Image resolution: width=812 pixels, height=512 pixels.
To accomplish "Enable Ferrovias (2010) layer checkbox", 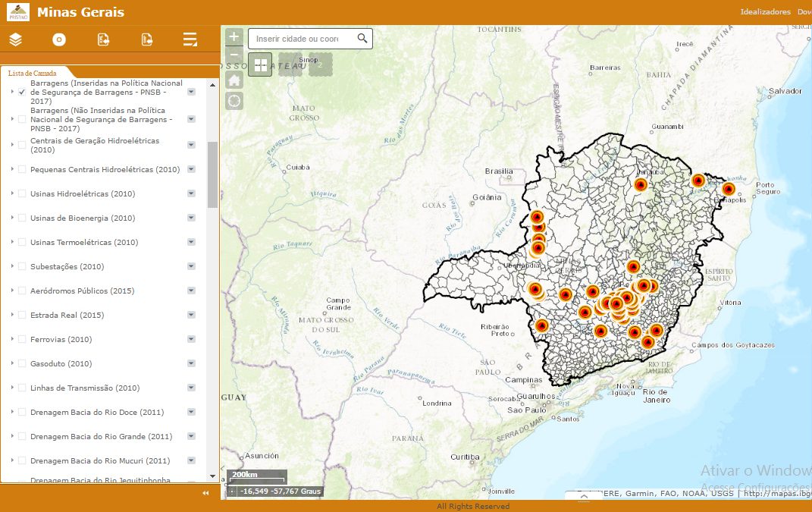I will pos(22,339).
